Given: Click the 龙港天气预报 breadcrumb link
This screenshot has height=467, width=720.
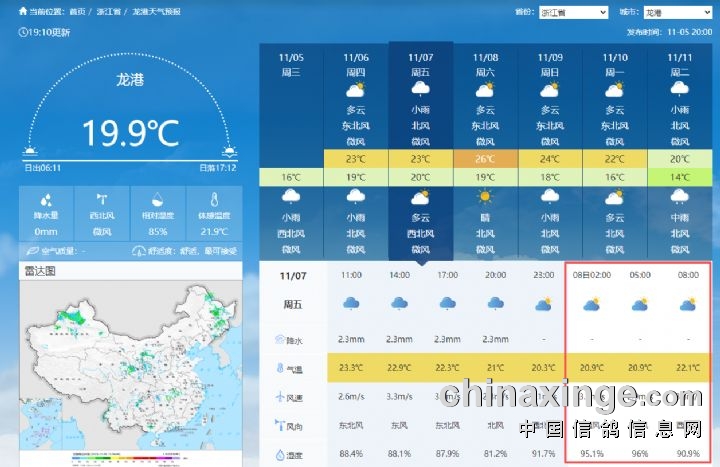Looking at the screenshot, I should (x=157, y=12).
